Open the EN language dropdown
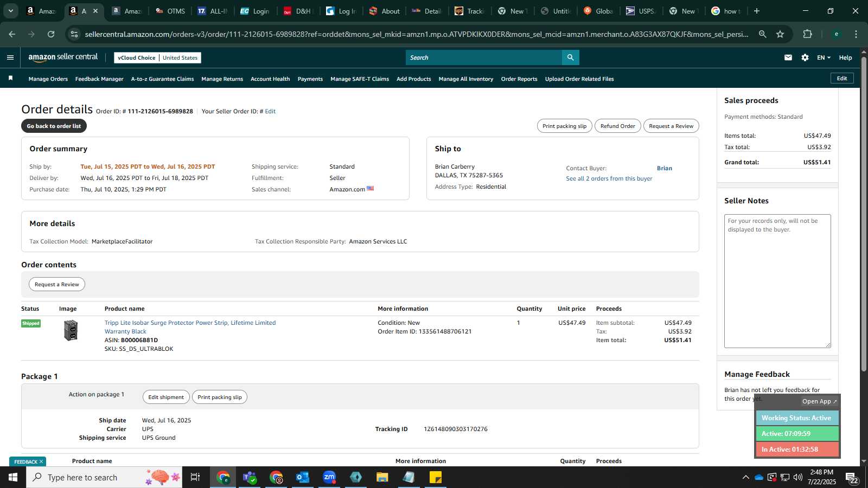 (x=824, y=57)
